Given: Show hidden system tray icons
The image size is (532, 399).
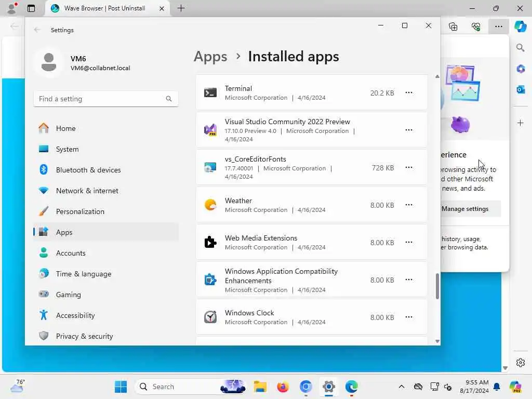Looking at the screenshot, I should point(402,387).
